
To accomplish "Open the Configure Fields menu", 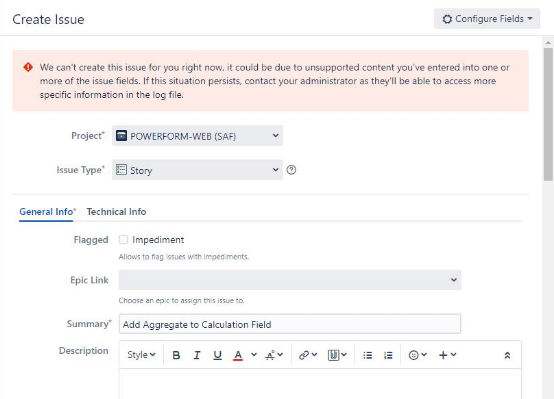I will click(487, 19).
